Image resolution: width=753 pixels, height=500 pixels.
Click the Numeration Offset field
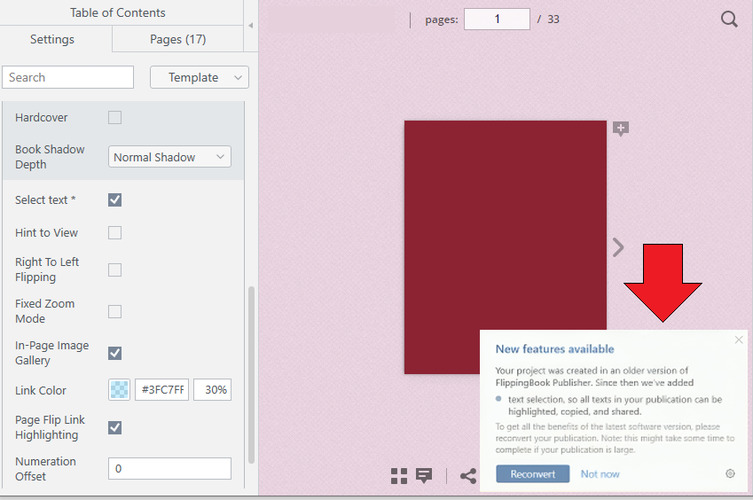pos(170,468)
